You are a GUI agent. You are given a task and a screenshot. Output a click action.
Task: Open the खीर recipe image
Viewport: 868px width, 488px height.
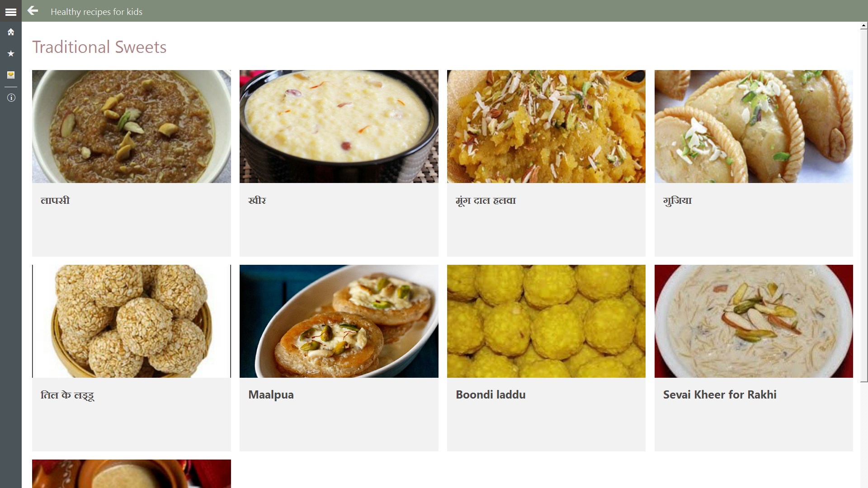point(339,127)
